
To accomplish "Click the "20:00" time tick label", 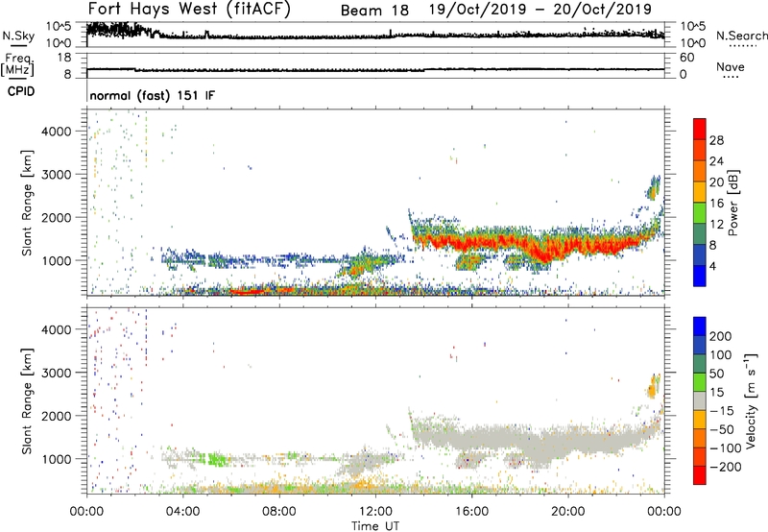I will point(568,512).
